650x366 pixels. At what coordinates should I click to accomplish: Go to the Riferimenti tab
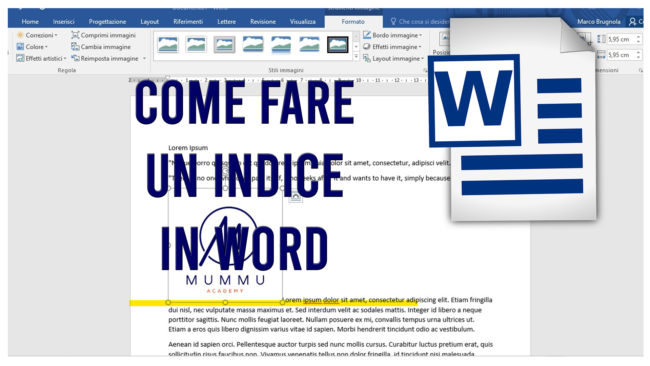pos(188,22)
